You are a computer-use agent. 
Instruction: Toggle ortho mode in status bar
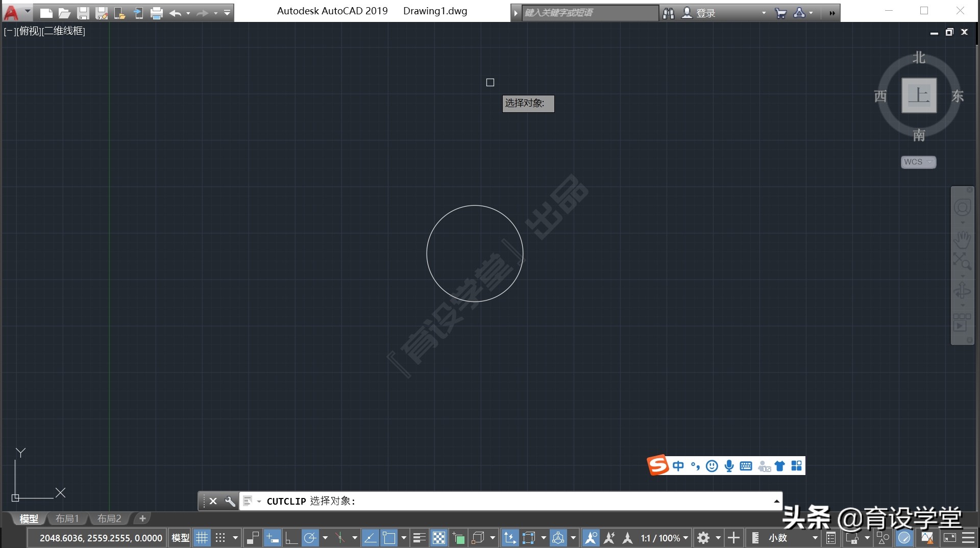(x=291, y=538)
